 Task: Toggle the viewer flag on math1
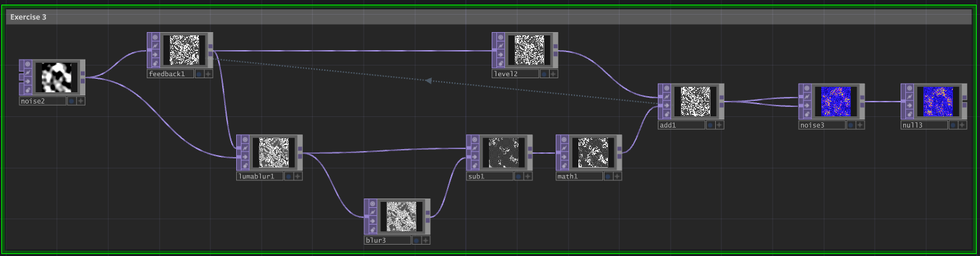[x=564, y=140]
